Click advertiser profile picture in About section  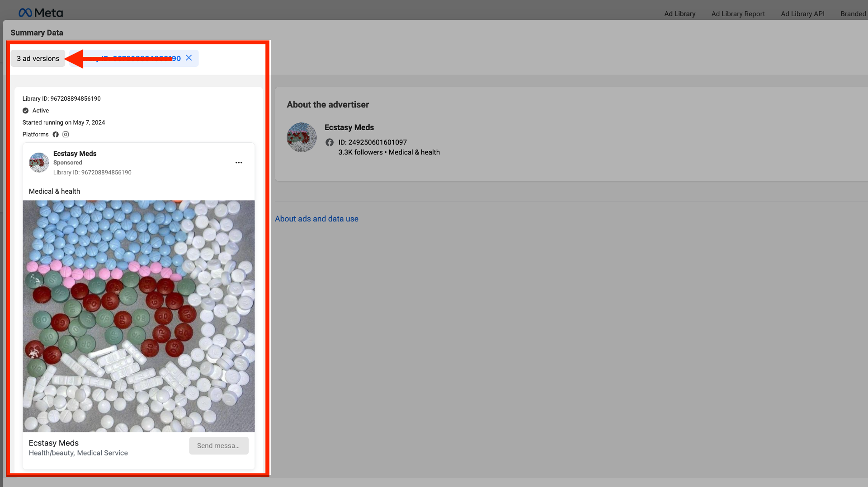click(x=302, y=137)
